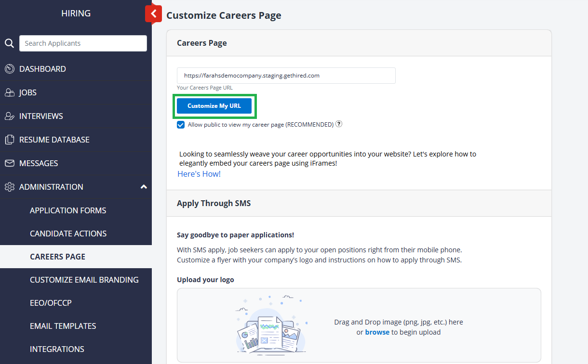This screenshot has height=364, width=588.
Task: Click the Administration gear icon
Action: [x=9, y=187]
